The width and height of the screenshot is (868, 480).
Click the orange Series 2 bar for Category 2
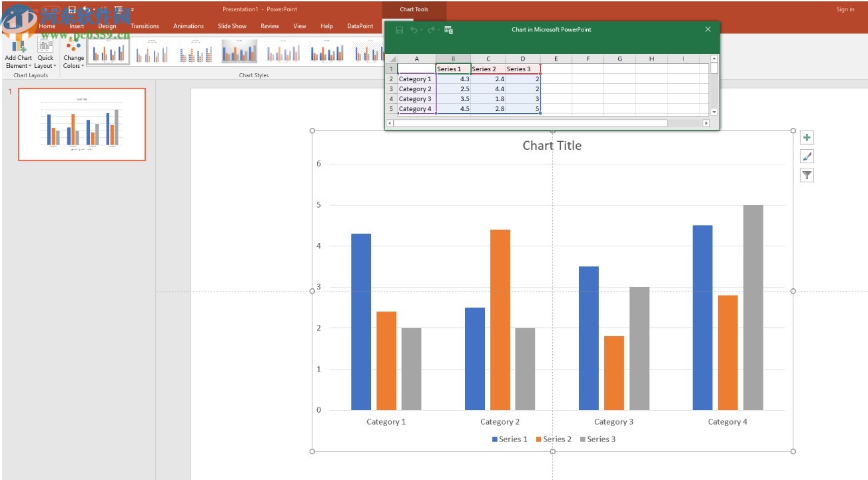click(x=500, y=320)
